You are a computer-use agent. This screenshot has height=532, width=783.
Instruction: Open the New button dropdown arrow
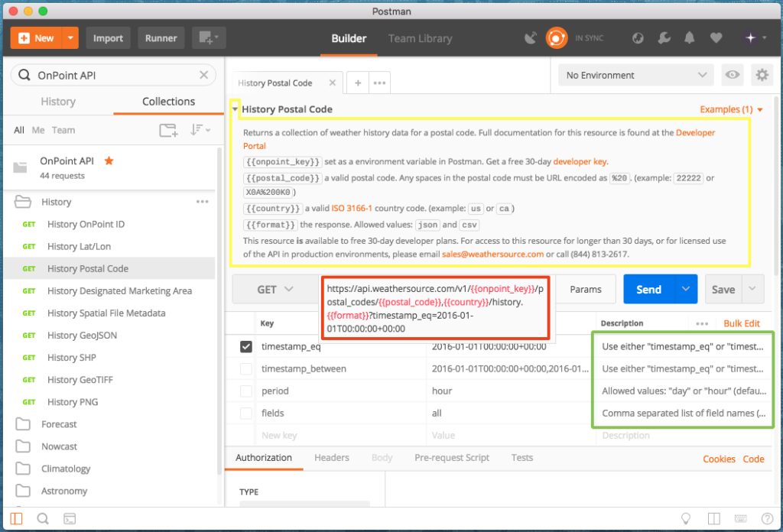(x=70, y=38)
